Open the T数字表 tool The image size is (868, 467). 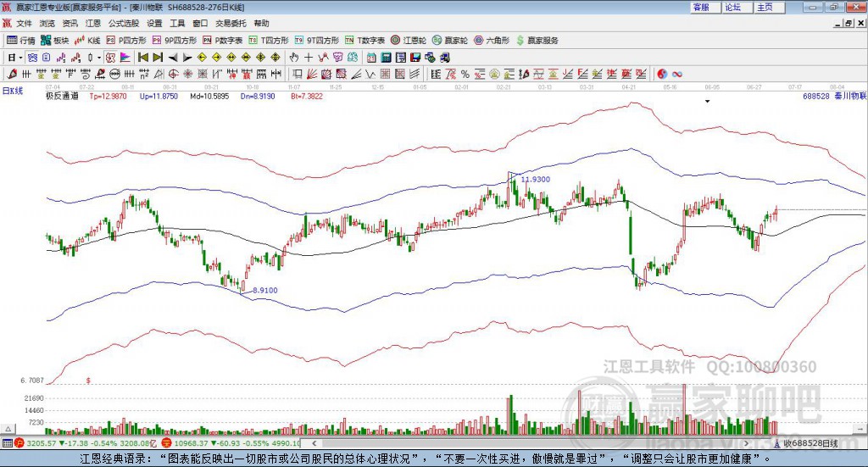[364, 41]
